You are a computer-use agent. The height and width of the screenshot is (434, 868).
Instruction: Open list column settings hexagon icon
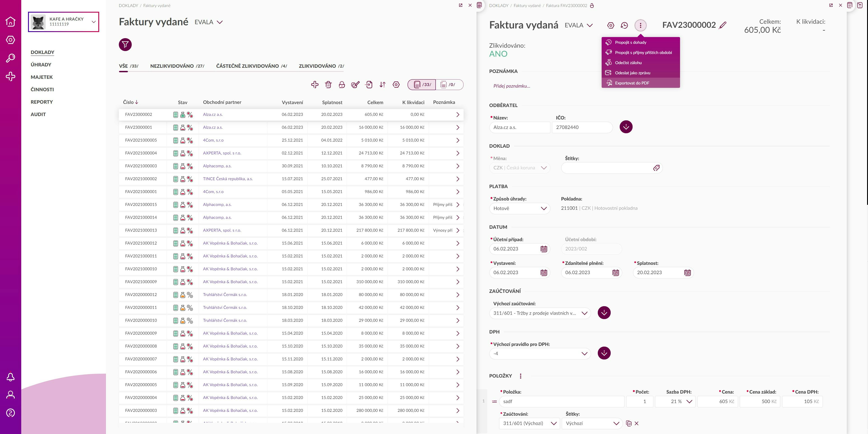(396, 84)
